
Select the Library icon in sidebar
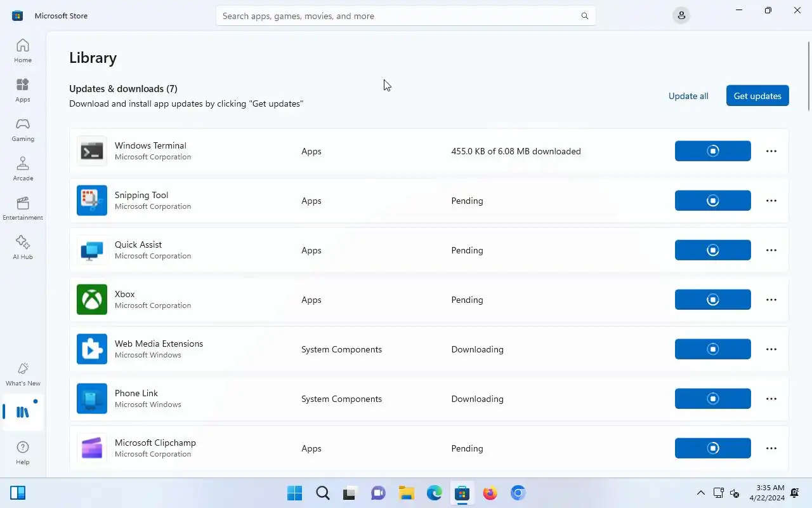tap(23, 412)
